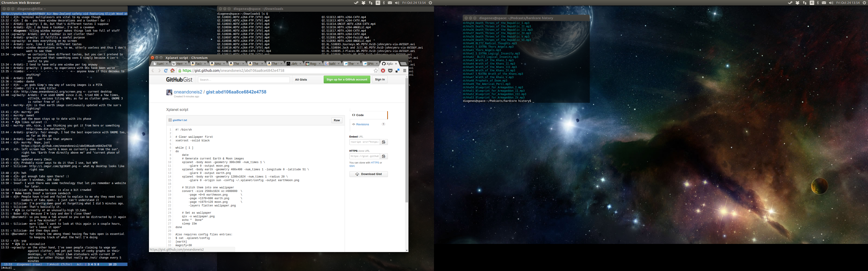The width and height of the screenshot is (868, 271).
Task: Focus the gist Search field
Action: [244, 80]
